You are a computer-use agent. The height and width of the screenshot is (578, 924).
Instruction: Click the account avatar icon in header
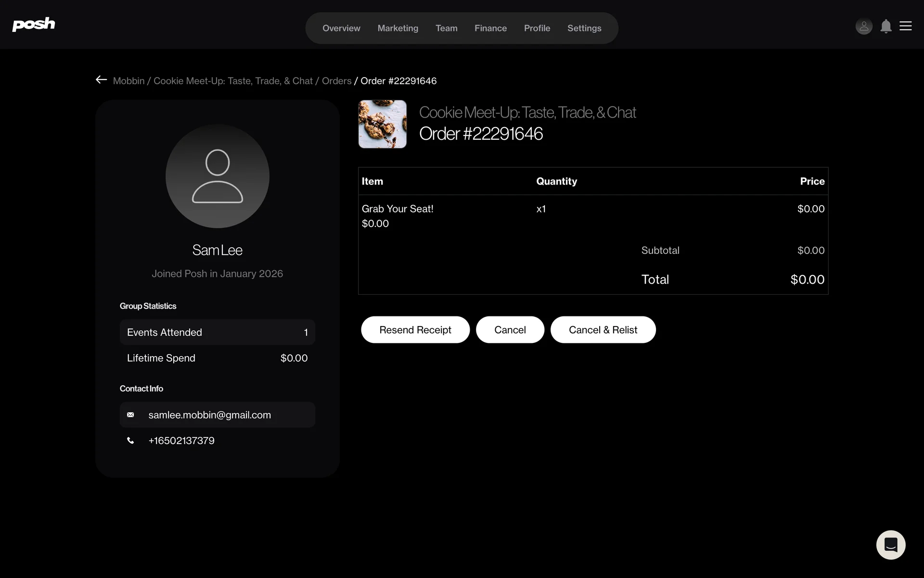click(864, 26)
